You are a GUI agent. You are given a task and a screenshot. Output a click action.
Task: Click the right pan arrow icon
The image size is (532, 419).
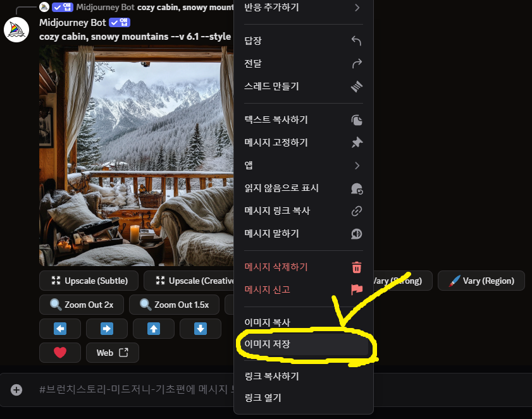pos(106,328)
